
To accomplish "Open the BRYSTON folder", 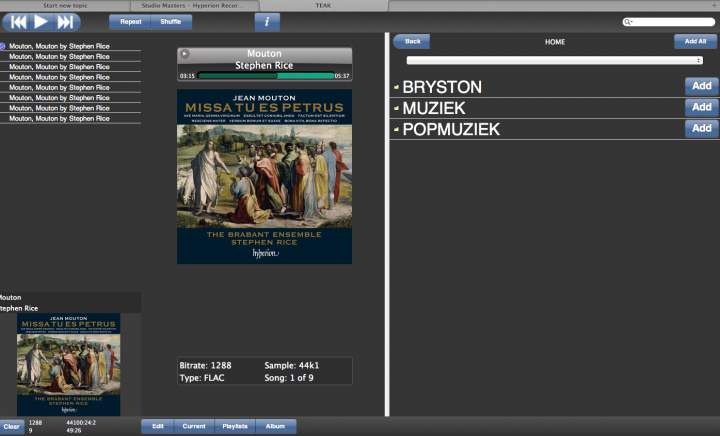I will coord(442,87).
